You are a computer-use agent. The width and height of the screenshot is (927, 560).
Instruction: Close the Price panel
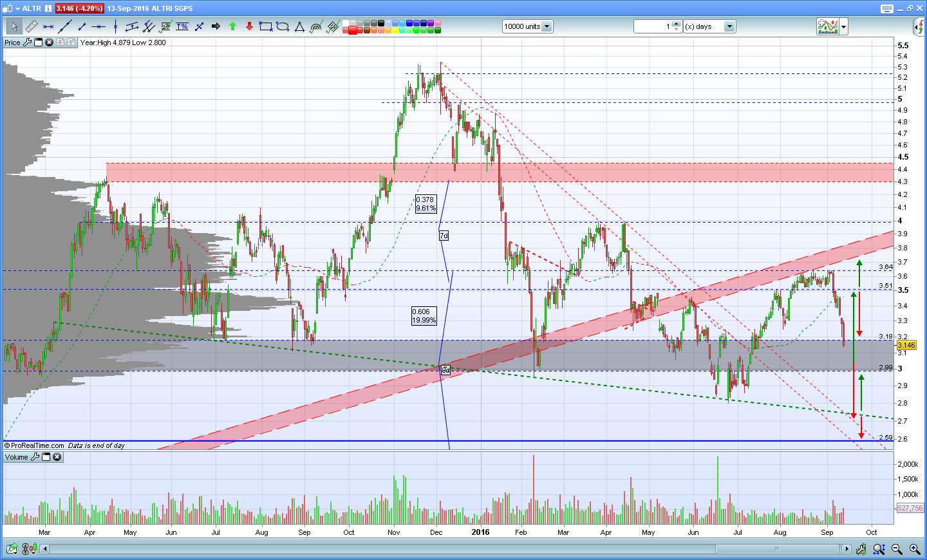49,42
